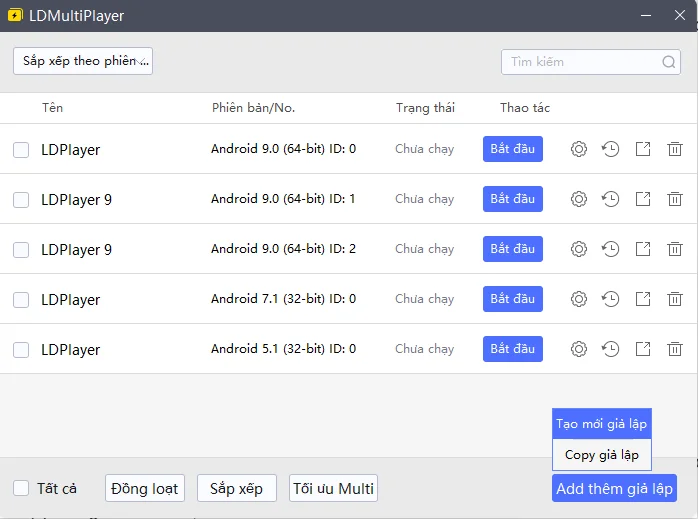Click the search magnifier icon
Image resolution: width=698 pixels, height=519 pixels.
(669, 62)
